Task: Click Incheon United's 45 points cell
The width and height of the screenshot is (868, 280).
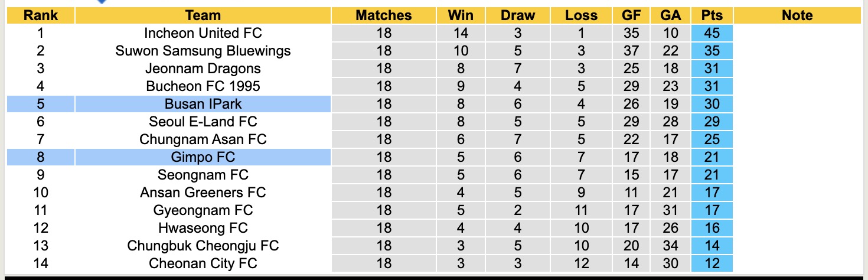Action: click(712, 33)
